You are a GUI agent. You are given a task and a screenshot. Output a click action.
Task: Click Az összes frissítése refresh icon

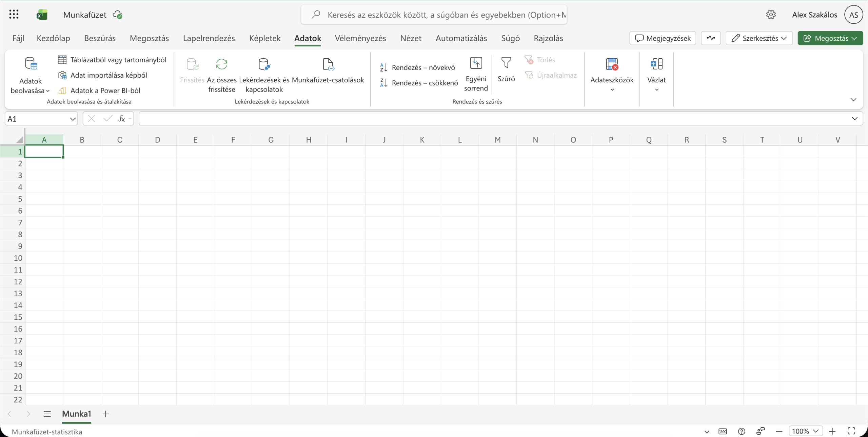[222, 64]
